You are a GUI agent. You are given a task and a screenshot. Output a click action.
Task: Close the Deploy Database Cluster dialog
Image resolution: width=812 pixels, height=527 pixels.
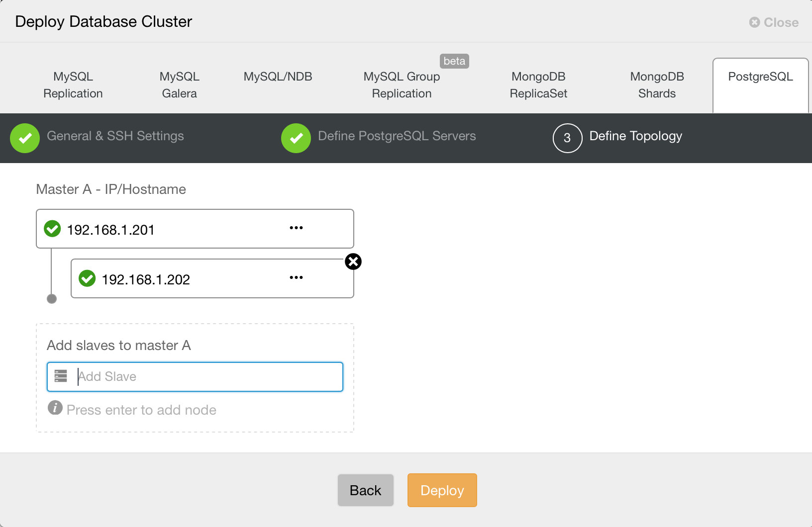point(774,22)
